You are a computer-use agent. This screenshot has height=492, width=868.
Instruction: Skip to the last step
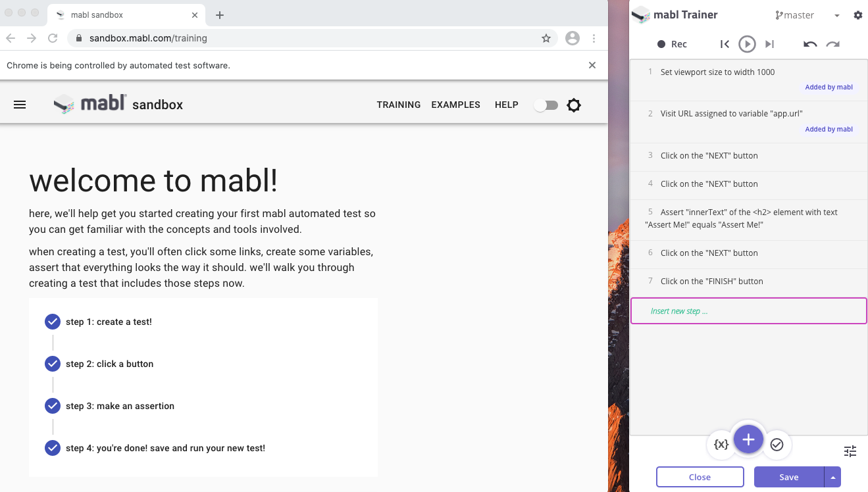(769, 44)
